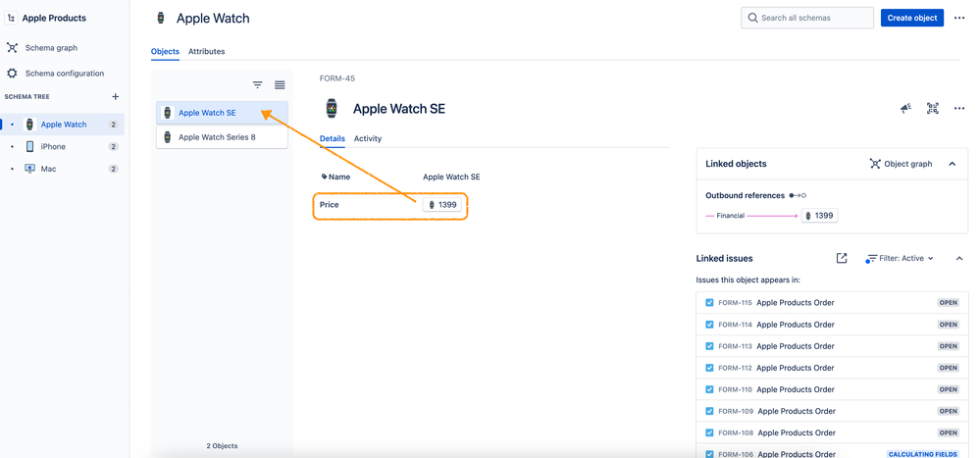Click OPEN status badge of FORM-114
Screen dimensions: 980x458
pos(949,325)
